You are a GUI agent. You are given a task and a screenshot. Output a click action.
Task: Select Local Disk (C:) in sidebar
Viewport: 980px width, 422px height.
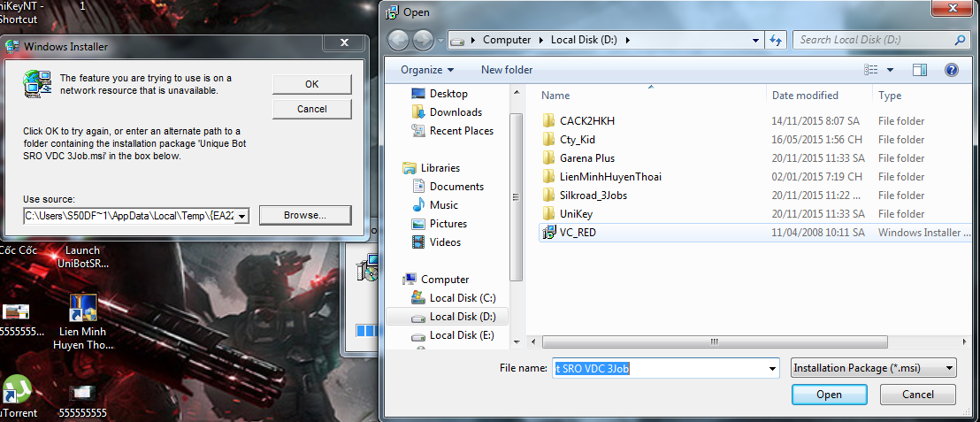(463, 298)
